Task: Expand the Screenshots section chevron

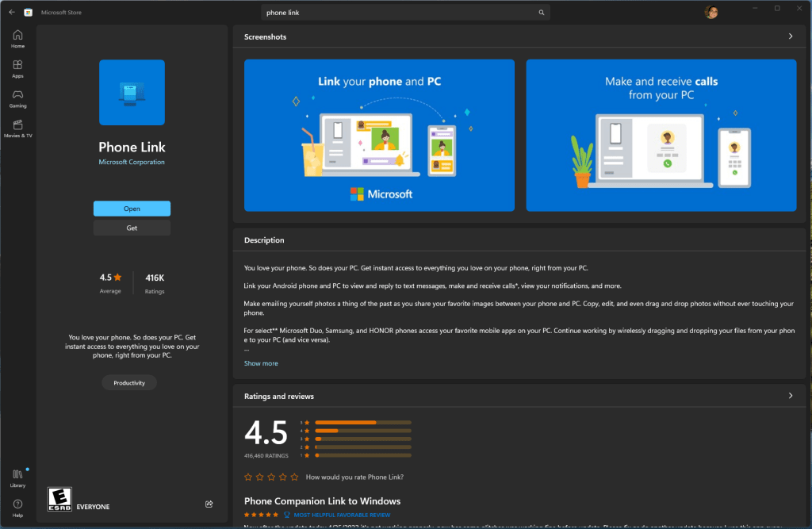Action: click(x=790, y=36)
